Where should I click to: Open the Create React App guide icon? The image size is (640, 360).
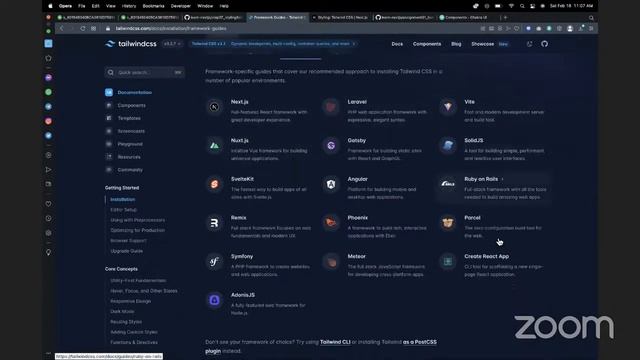click(x=448, y=261)
